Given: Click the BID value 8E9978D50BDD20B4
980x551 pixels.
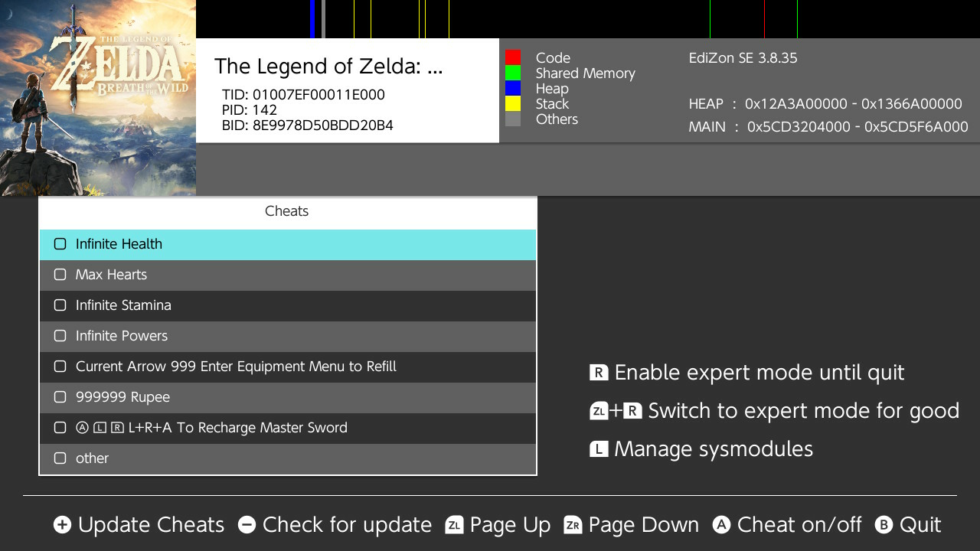Looking at the screenshot, I should (323, 126).
